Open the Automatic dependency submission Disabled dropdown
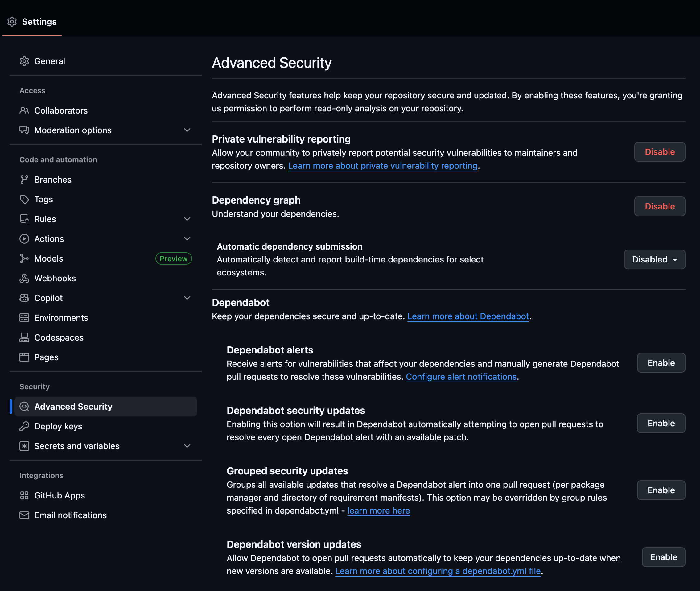Image resolution: width=700 pixels, height=591 pixels. click(654, 259)
